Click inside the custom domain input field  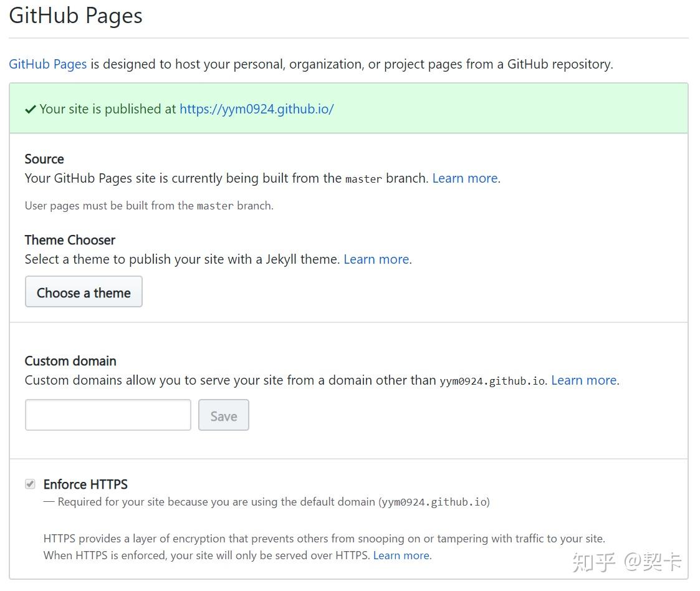pos(107,415)
